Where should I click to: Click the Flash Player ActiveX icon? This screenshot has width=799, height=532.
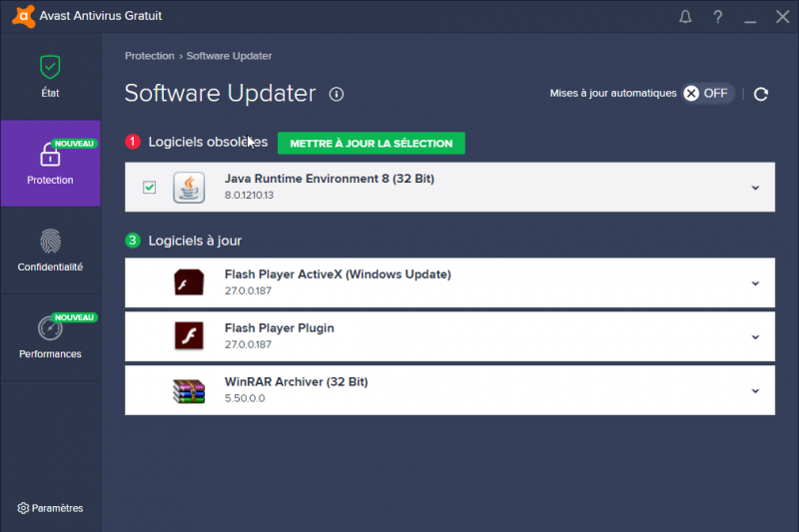(x=189, y=282)
